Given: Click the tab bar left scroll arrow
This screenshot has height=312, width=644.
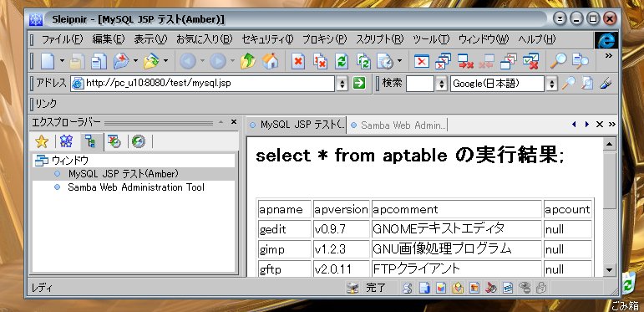Looking at the screenshot, I should click(x=574, y=124).
